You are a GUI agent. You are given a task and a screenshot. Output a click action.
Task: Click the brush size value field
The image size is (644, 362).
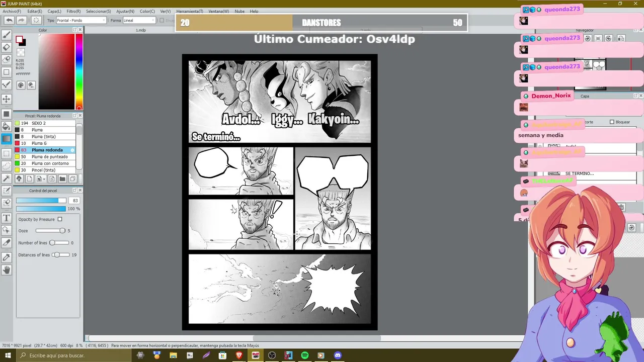[74, 201]
